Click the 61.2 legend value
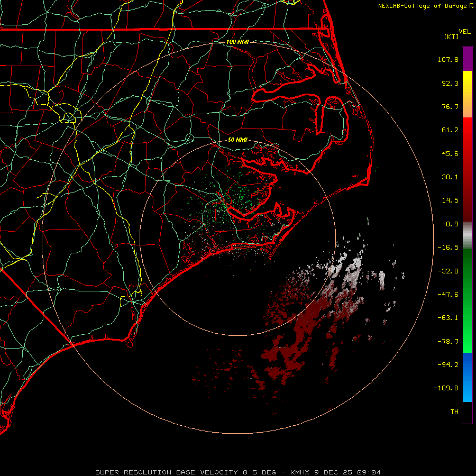The width and height of the screenshot is (476, 476). [450, 130]
